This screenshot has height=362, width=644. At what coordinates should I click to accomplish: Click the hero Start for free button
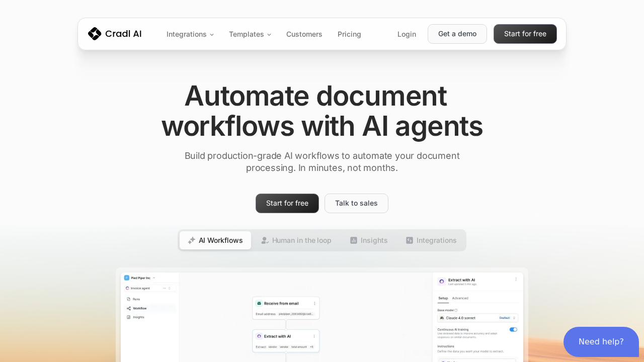click(287, 203)
